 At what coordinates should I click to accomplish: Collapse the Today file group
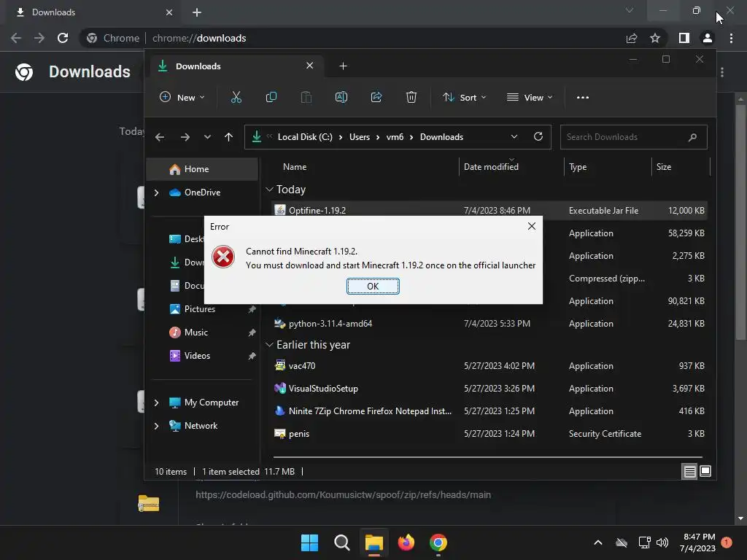(269, 190)
